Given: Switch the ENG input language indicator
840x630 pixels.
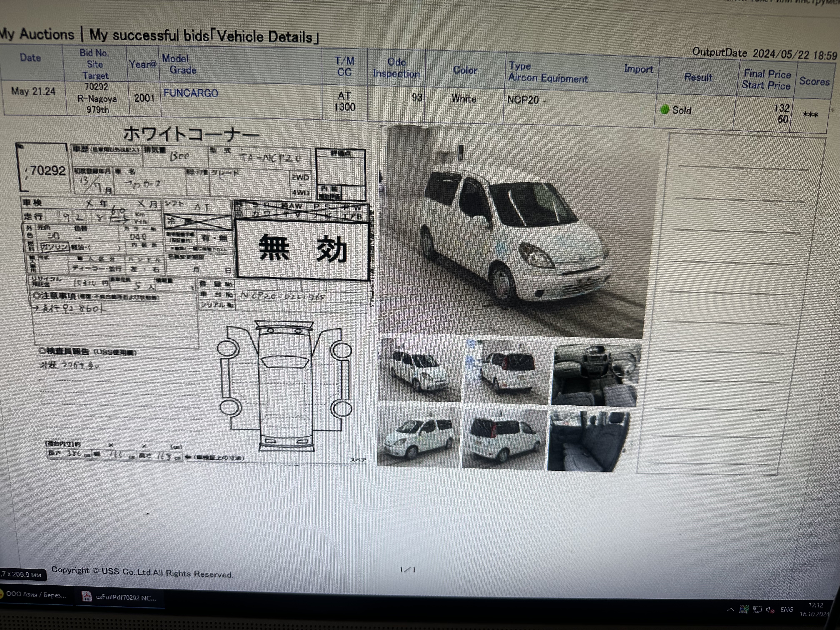Looking at the screenshot, I should click(x=786, y=610).
